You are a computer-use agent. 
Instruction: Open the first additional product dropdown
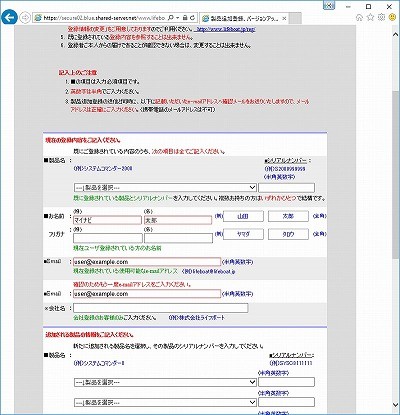pos(165,382)
